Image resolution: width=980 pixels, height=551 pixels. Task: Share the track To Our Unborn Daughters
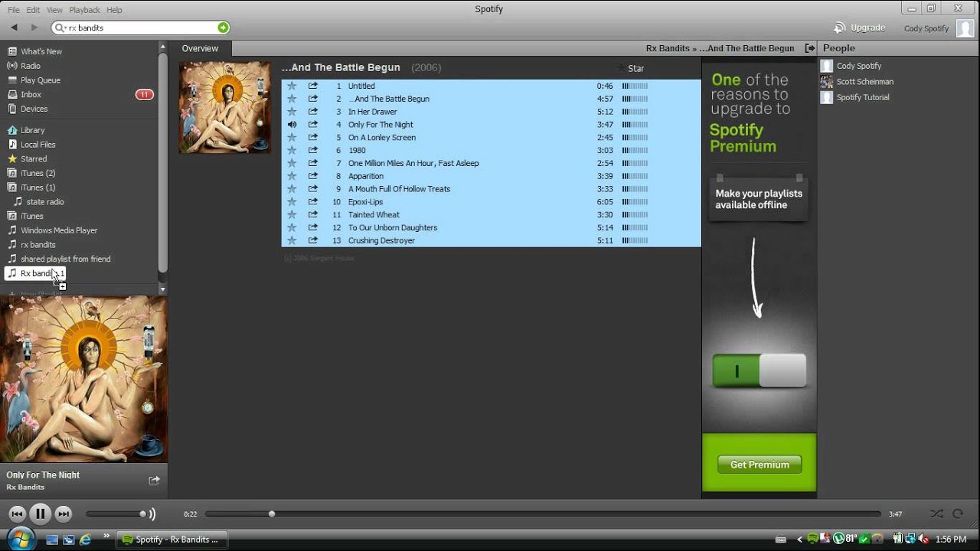(312, 227)
